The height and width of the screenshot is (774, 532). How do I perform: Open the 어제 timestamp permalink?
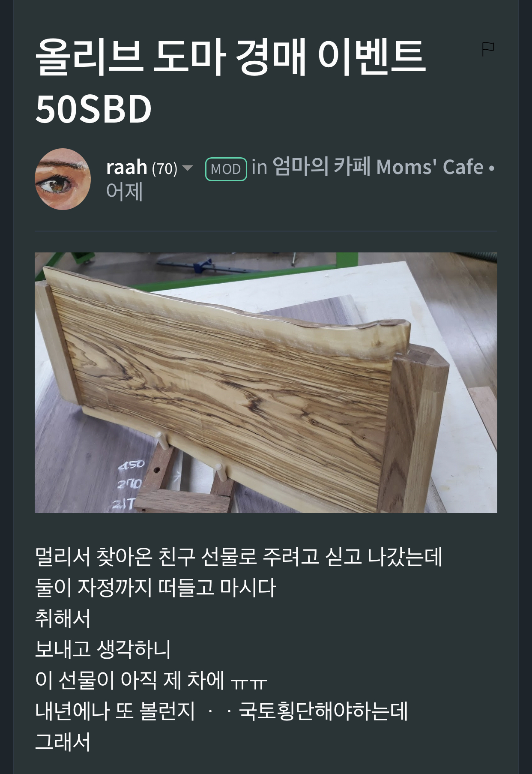coord(124,192)
